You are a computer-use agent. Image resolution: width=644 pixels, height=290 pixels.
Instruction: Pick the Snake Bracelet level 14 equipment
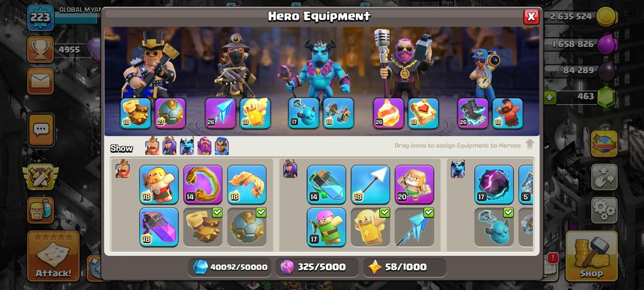pos(202,184)
